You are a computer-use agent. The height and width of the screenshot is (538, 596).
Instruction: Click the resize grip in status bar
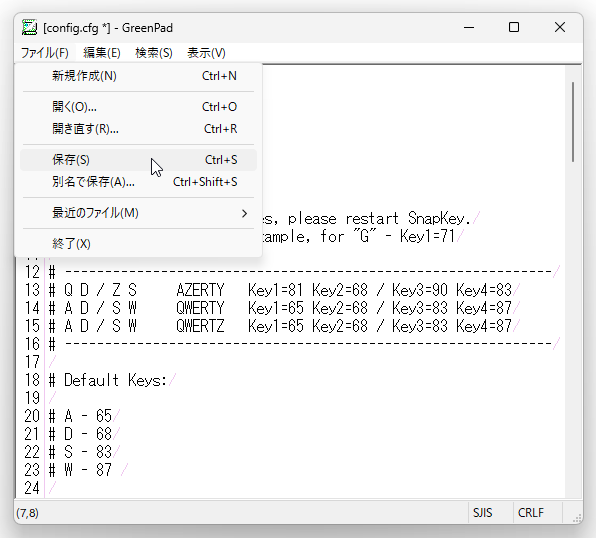click(x=577, y=518)
